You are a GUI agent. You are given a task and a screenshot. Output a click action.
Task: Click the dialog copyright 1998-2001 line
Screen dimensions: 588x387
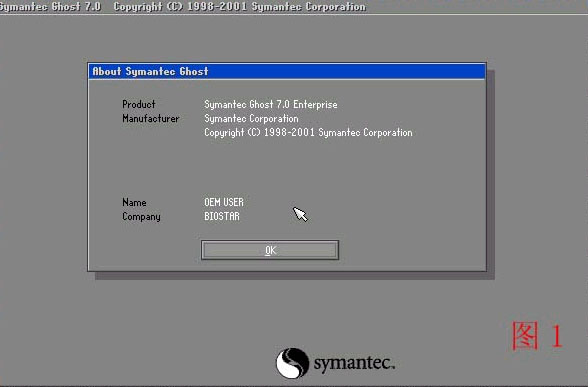(x=308, y=133)
